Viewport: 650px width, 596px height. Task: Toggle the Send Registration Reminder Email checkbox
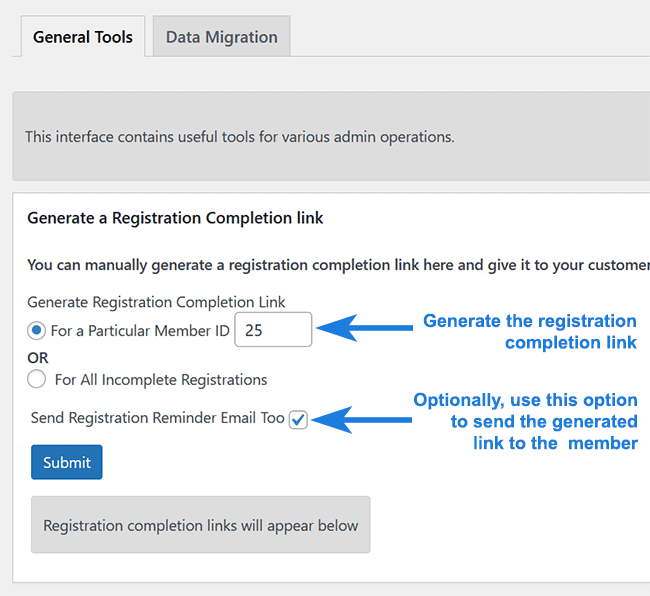click(298, 419)
